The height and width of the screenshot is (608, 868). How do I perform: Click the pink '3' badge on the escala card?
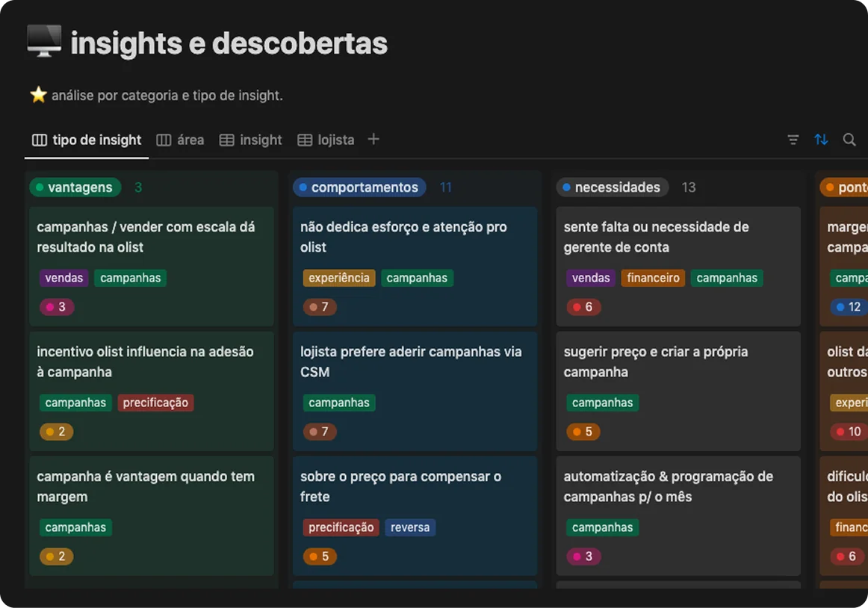click(57, 307)
